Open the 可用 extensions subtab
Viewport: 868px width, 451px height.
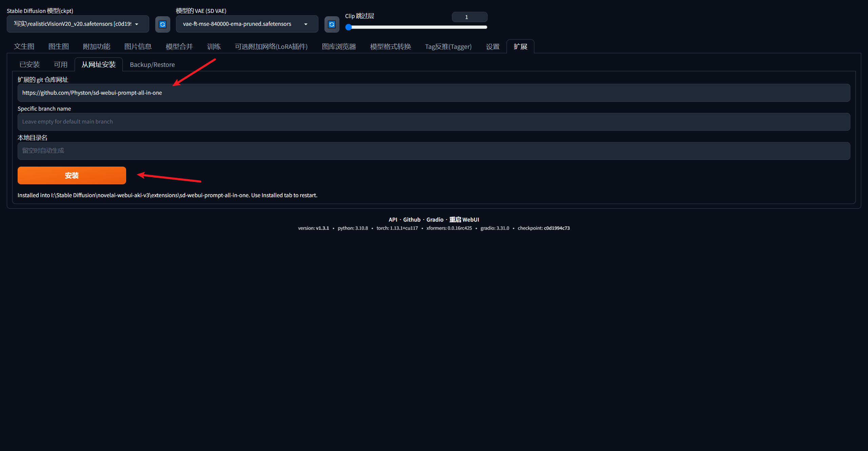tap(61, 64)
